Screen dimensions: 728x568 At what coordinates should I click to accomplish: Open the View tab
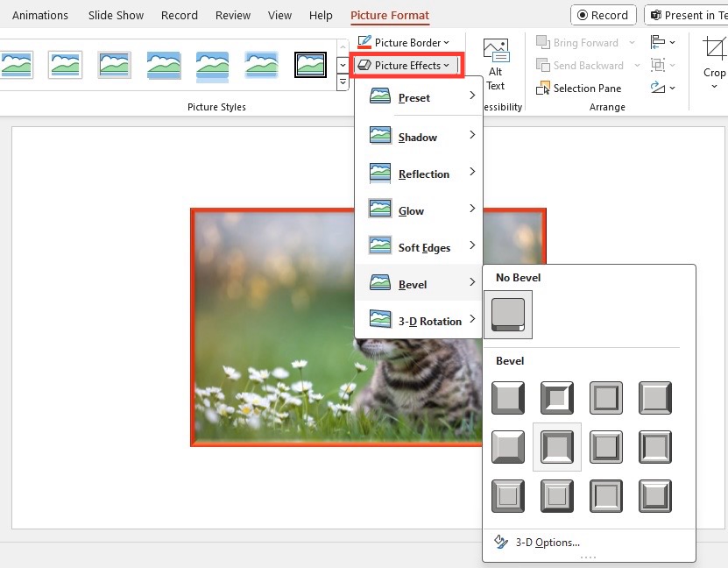click(x=279, y=15)
